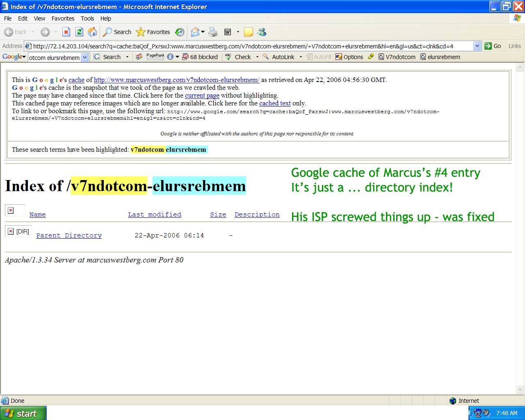Click the Mail envelope icon
Viewport: 525px width, 420px height.
click(x=195, y=32)
